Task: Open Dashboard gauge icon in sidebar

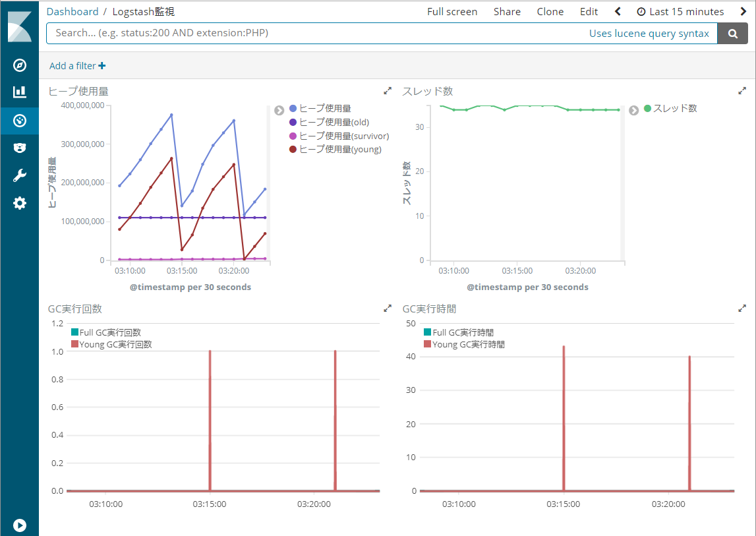Action: [x=20, y=121]
